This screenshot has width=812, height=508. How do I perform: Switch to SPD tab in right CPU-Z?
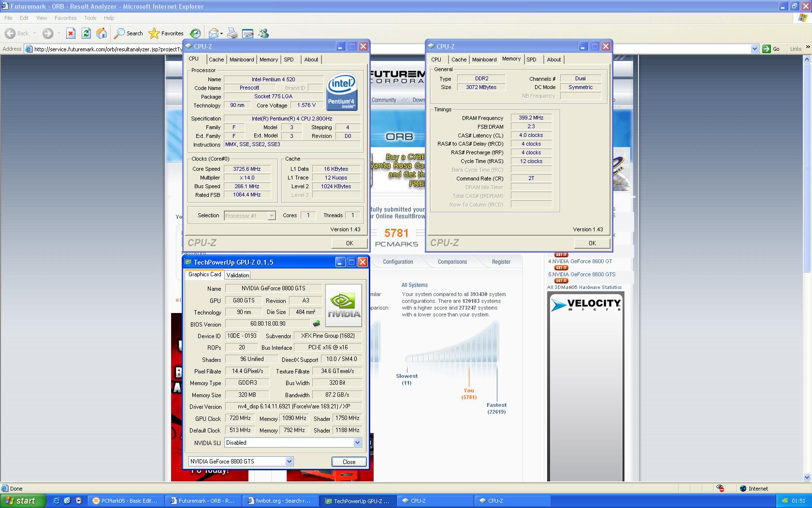pos(531,60)
